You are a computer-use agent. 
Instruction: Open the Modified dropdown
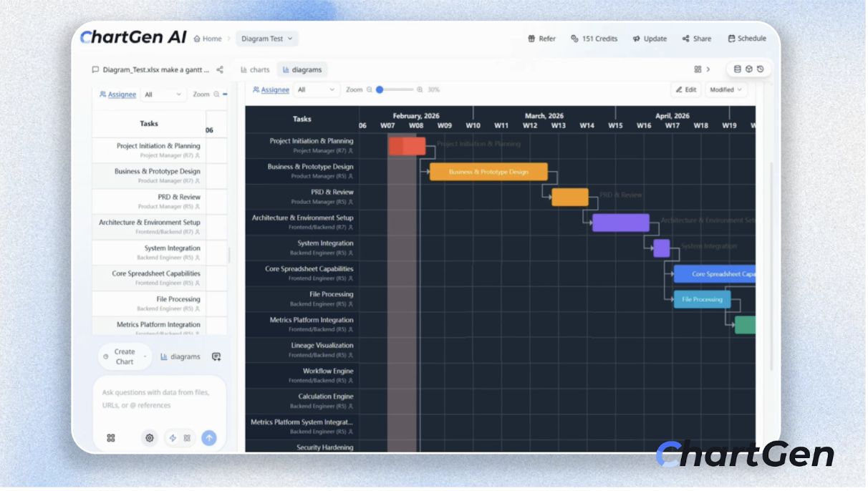coord(726,90)
